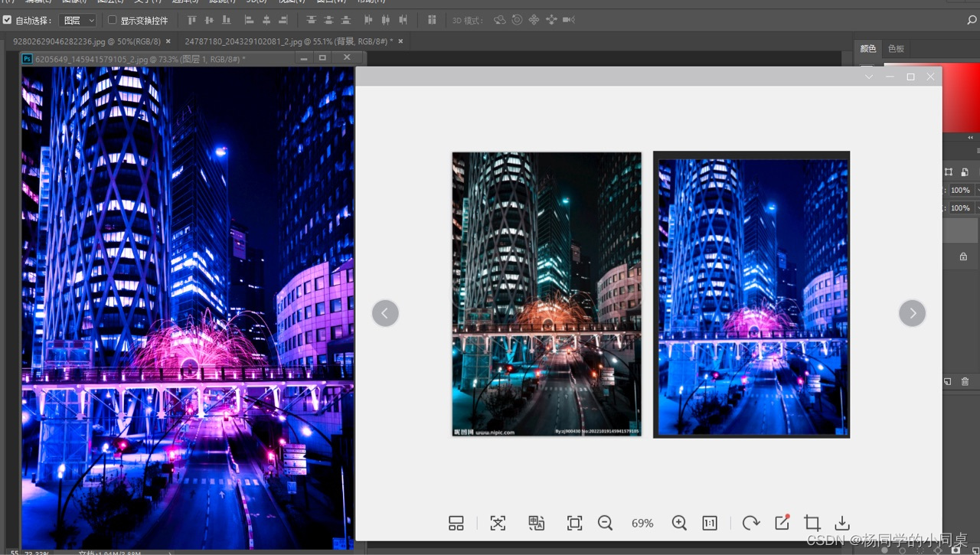Click the delete layer trash icon
The width and height of the screenshot is (980, 555).
pos(965,381)
